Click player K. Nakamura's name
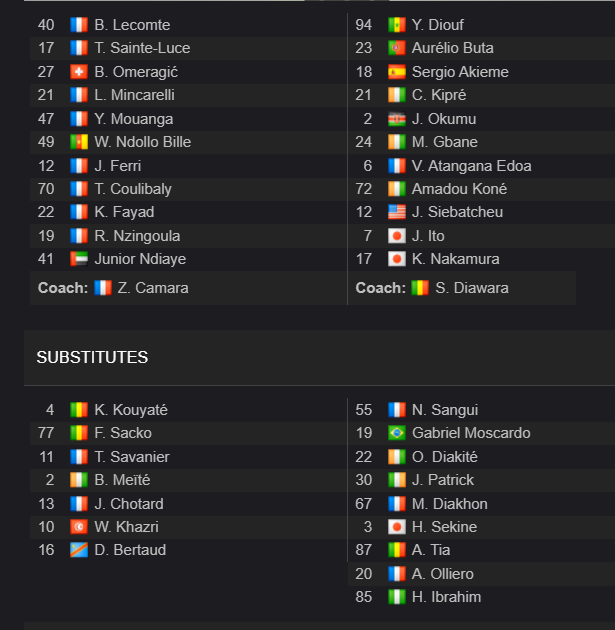Viewport: 615px width, 630px height. pyautogui.click(x=456, y=259)
